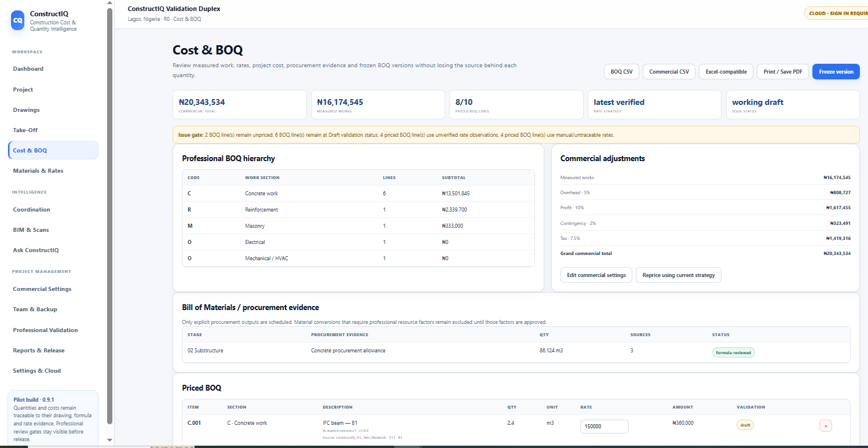Image resolution: width=868 pixels, height=448 pixels.
Task: Click the VALIDATION column header
Action: [750, 407]
